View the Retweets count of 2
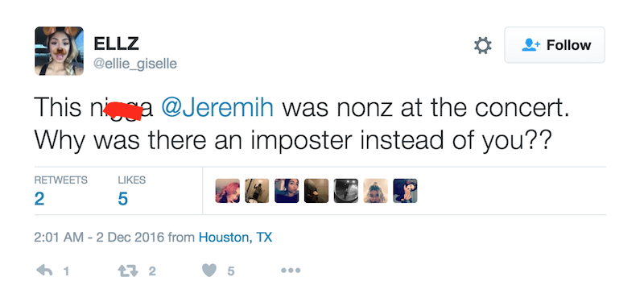 (x=39, y=199)
